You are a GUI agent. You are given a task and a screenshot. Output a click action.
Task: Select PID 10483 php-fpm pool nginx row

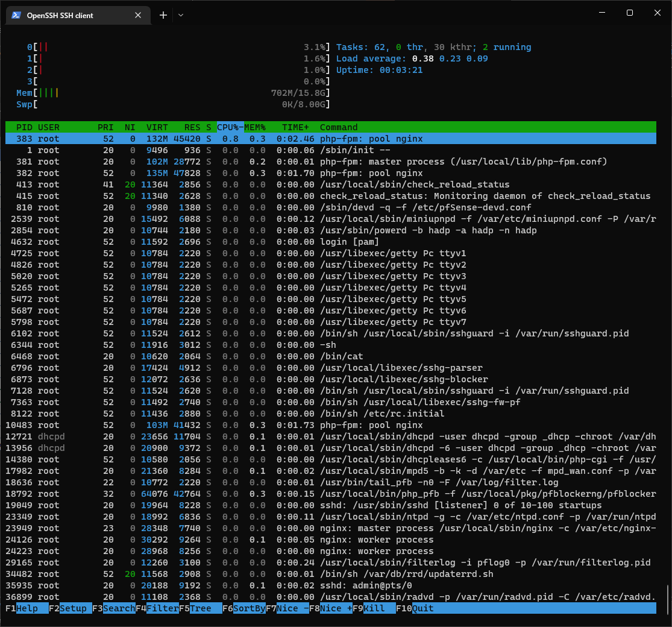[x=330, y=425]
